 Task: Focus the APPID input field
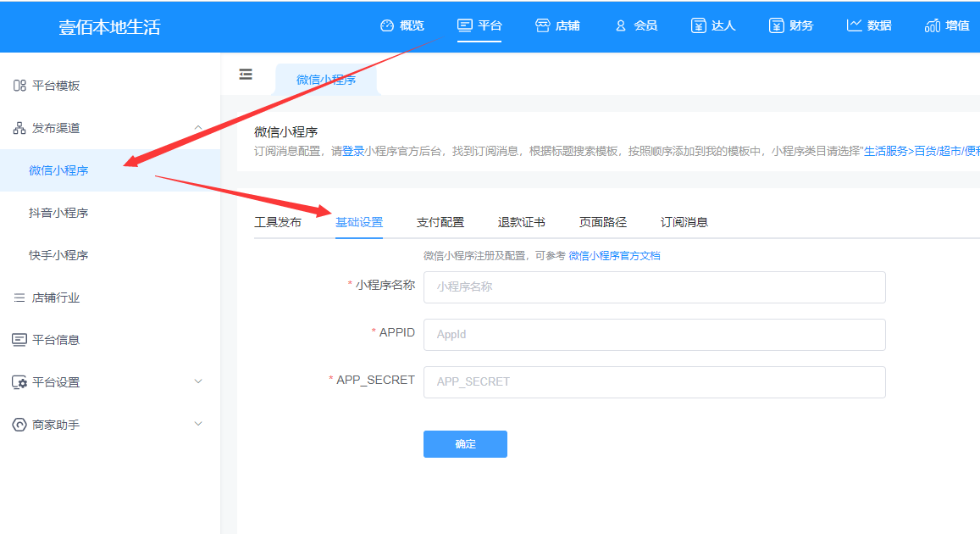[x=655, y=335]
